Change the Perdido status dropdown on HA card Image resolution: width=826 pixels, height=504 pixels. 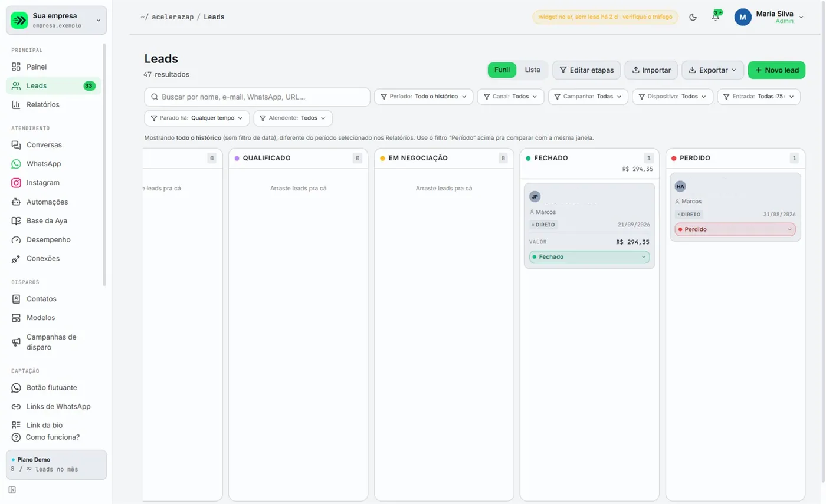pos(735,229)
